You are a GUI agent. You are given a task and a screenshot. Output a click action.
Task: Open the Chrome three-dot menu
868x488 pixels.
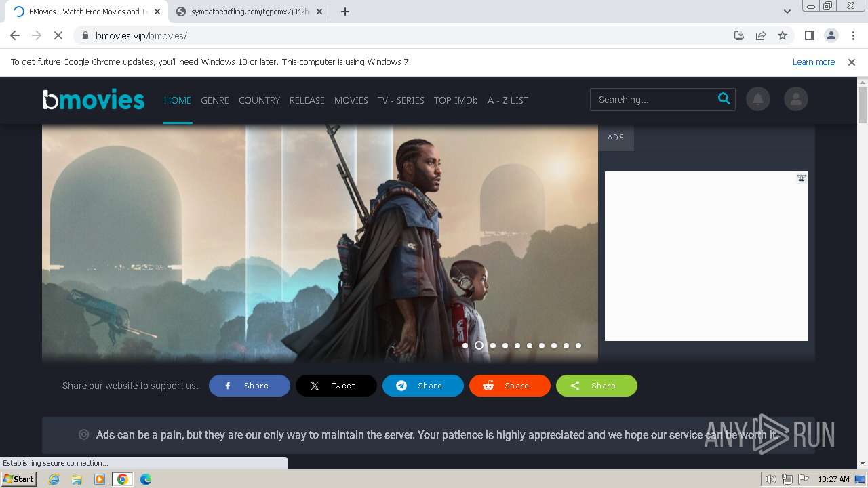point(853,36)
